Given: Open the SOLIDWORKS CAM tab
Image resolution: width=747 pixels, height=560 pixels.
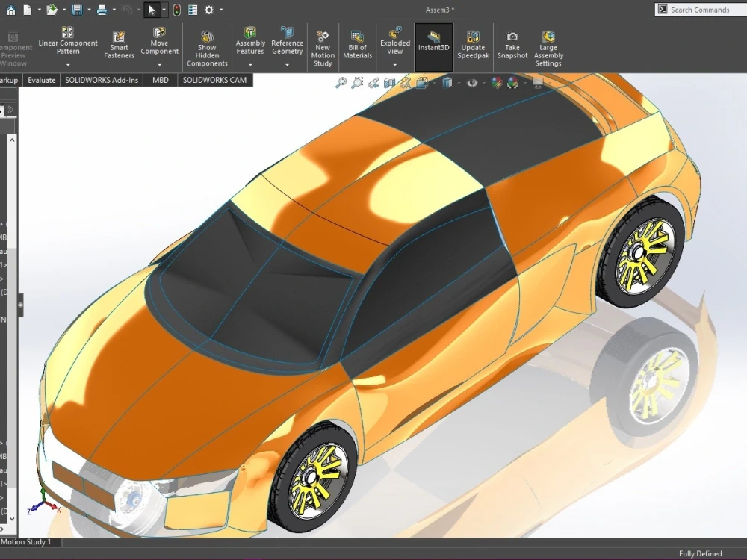Looking at the screenshot, I should coord(215,80).
